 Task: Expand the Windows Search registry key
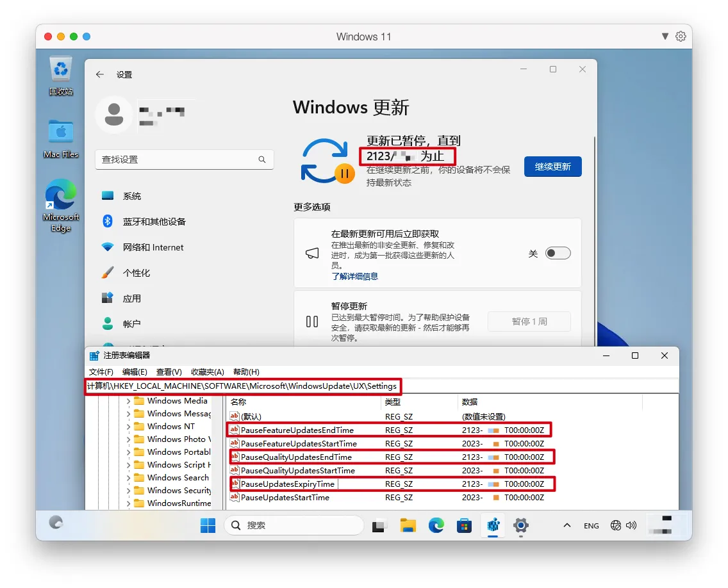click(x=129, y=478)
